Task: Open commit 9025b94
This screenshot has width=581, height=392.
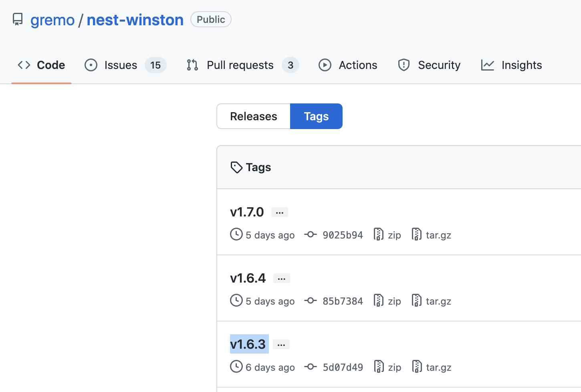Action: tap(343, 235)
